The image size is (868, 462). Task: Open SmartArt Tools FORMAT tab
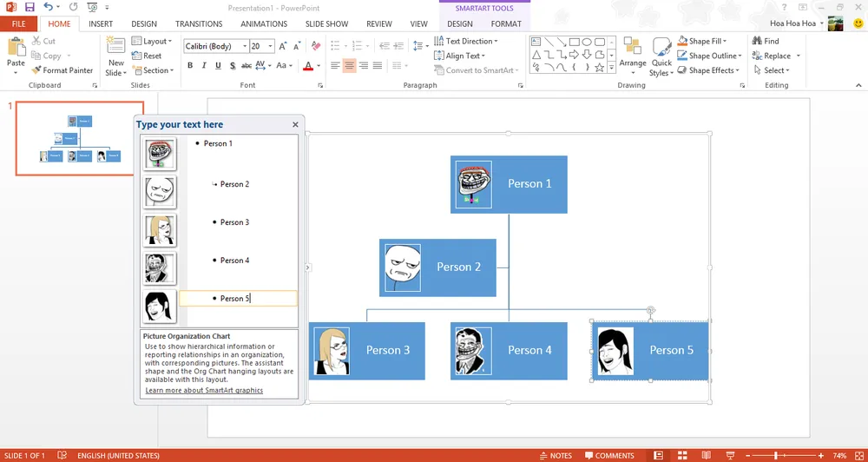pos(506,23)
